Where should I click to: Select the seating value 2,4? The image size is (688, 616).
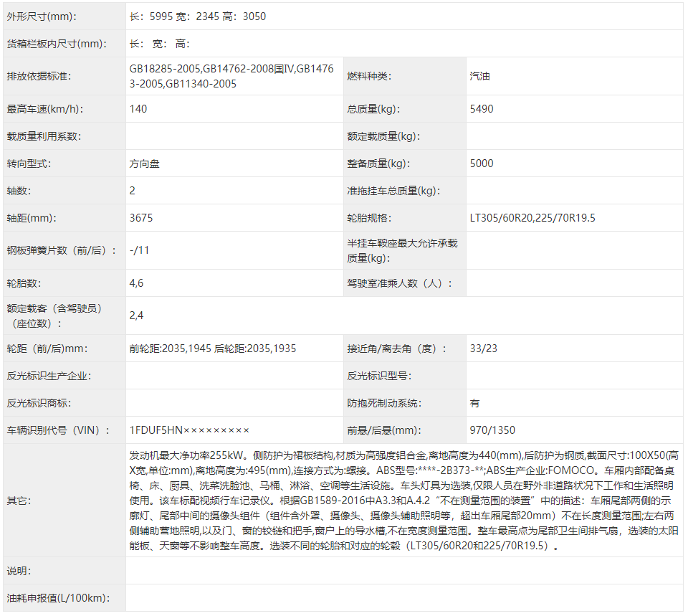point(136,316)
